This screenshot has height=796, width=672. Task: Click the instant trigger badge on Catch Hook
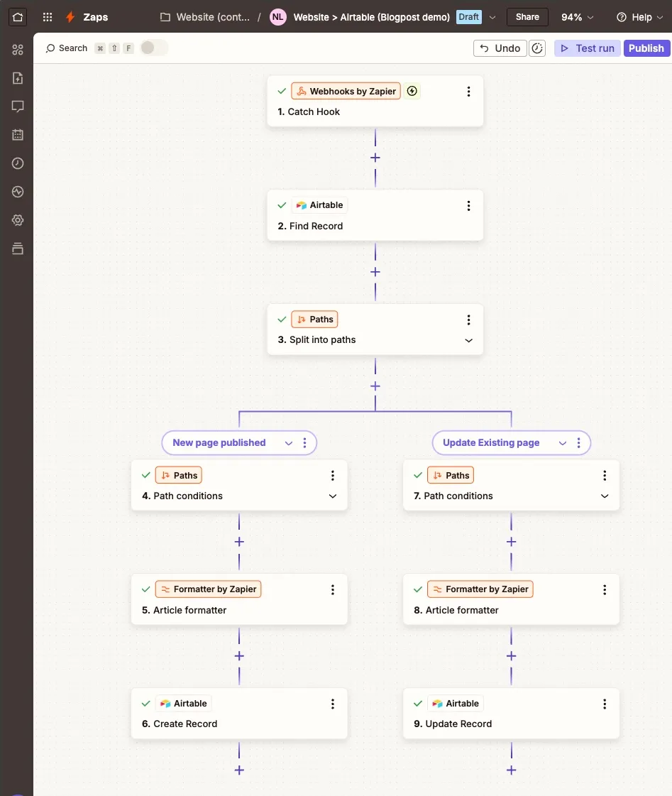(412, 91)
